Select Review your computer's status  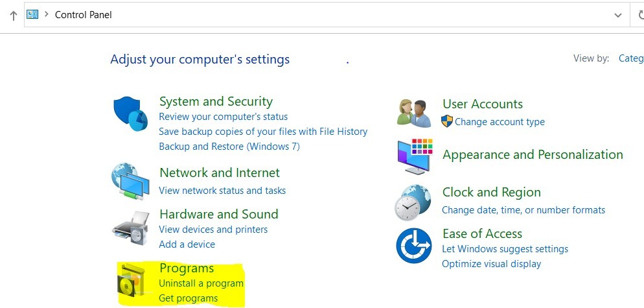click(223, 117)
